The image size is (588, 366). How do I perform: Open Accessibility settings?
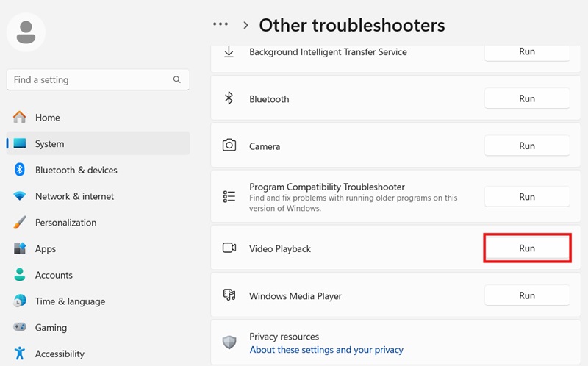98,354
